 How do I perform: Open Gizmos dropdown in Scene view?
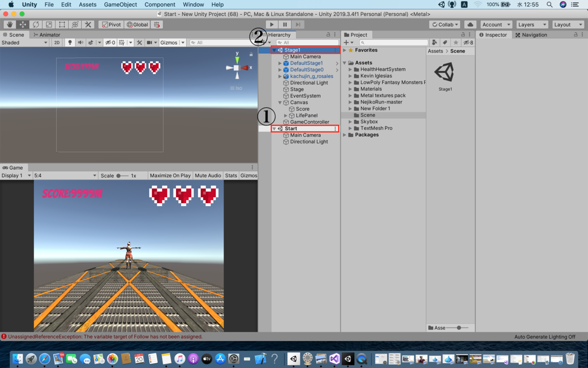(172, 43)
